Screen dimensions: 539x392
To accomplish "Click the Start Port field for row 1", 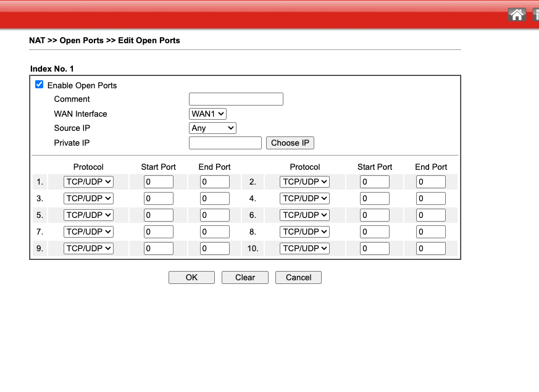I will click(x=158, y=182).
